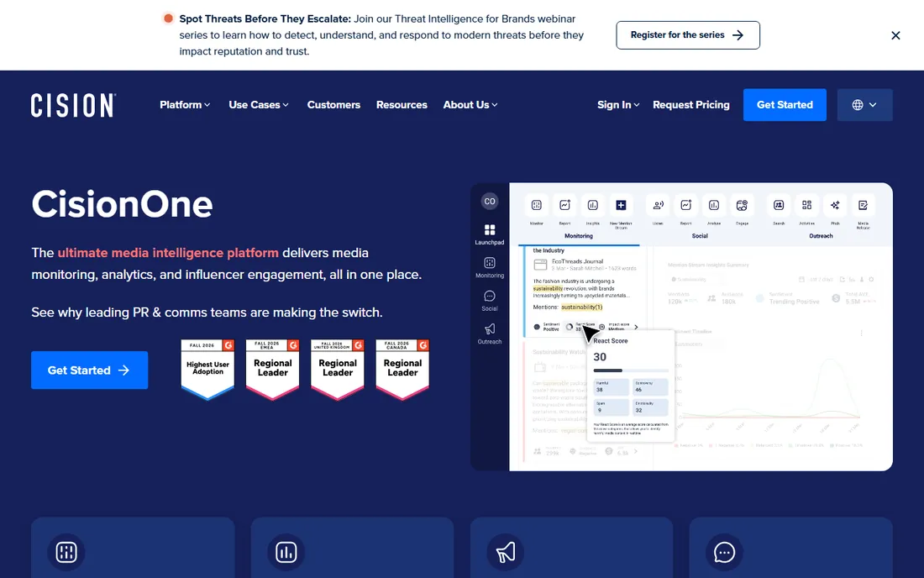Click the Media Release icon
924x578 pixels.
tap(864, 206)
